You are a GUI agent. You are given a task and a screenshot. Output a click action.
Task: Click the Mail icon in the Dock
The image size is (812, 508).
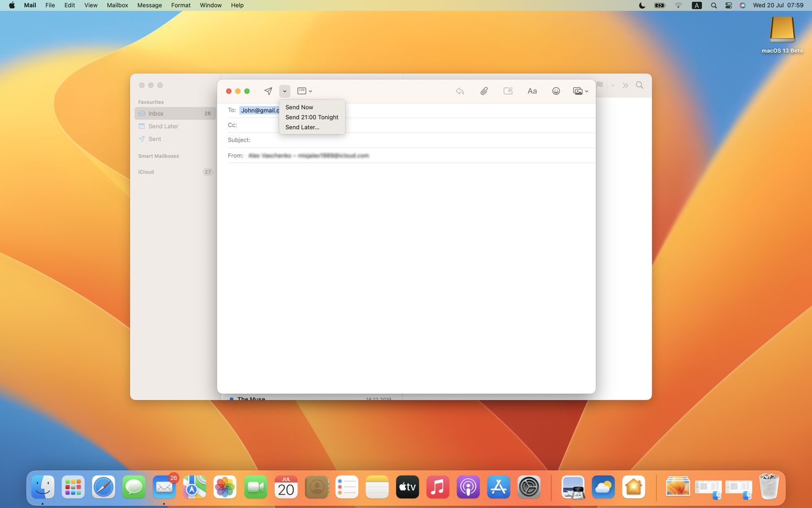(x=164, y=487)
